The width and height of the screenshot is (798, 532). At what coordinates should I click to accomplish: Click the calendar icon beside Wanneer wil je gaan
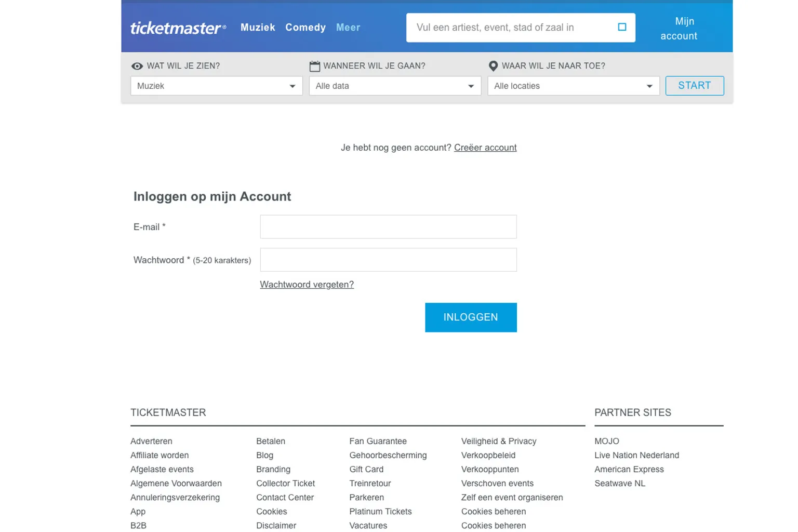[x=314, y=66]
